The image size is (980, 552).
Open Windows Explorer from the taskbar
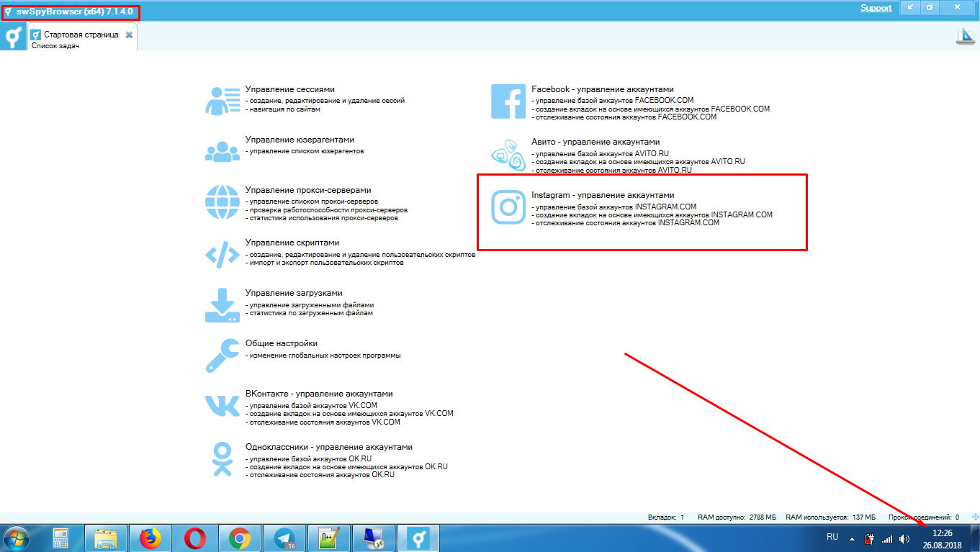[106, 538]
